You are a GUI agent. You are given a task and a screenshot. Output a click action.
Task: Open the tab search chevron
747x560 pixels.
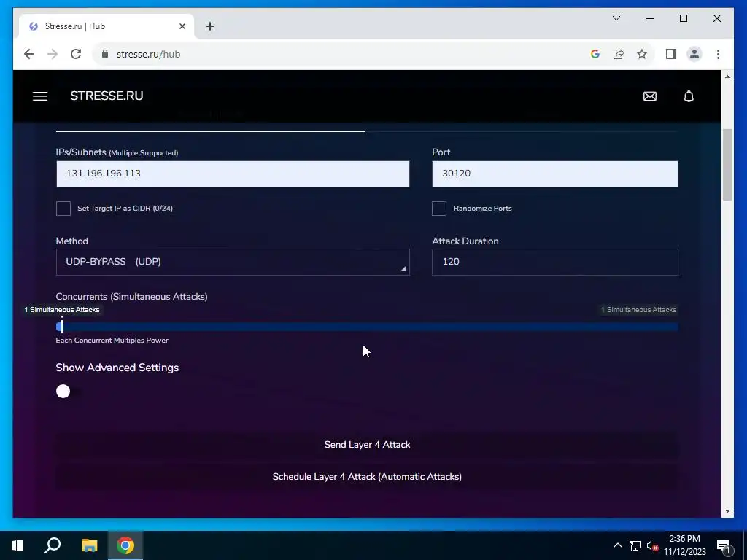616,18
